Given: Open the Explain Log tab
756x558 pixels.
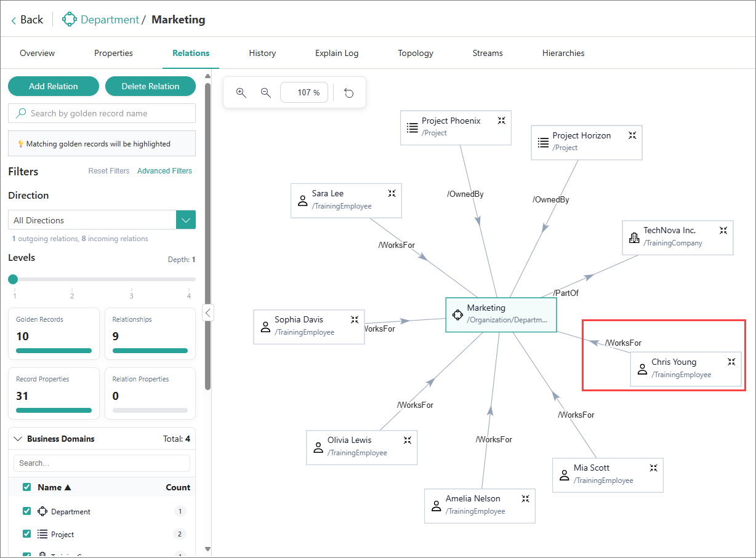Looking at the screenshot, I should pyautogui.click(x=337, y=53).
